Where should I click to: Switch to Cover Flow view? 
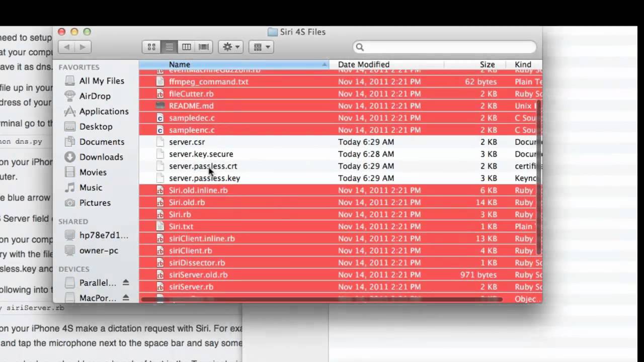point(204,47)
